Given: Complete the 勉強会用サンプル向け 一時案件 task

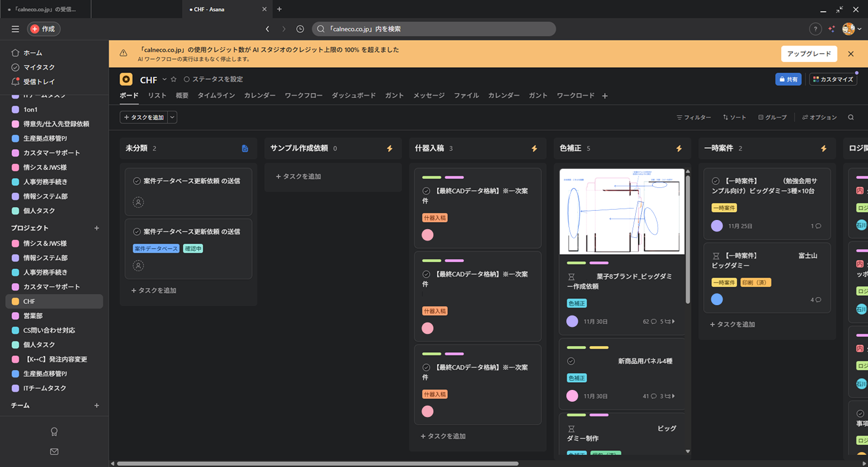Looking at the screenshot, I should coord(716,181).
